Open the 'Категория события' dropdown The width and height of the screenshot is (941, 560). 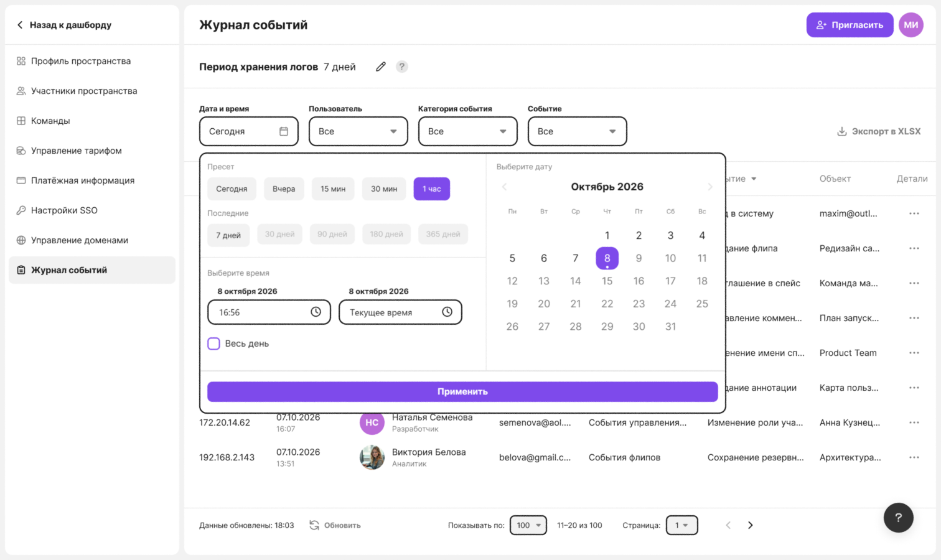[x=468, y=131]
